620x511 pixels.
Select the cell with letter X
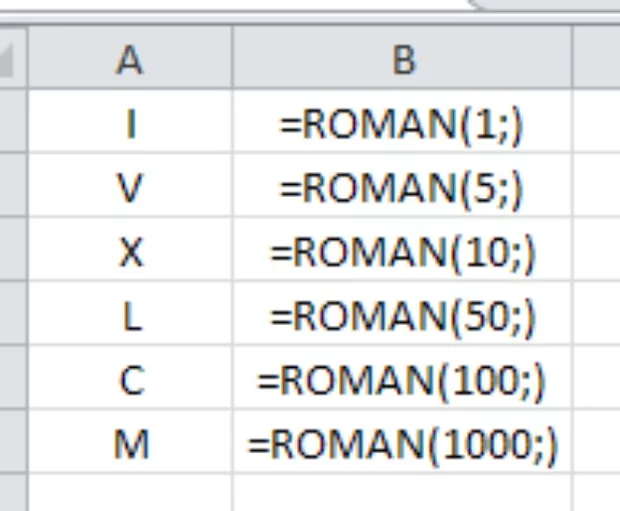tap(130, 252)
